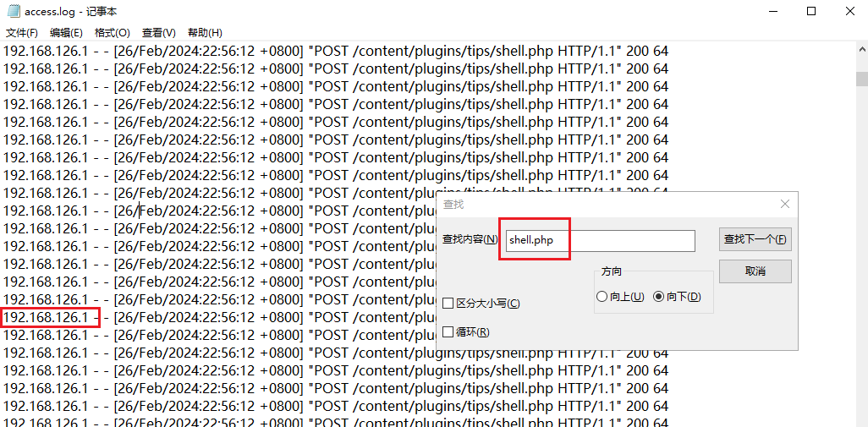This screenshot has height=427, width=868.
Task: Maximize the Notepad window
Action: [811, 12]
